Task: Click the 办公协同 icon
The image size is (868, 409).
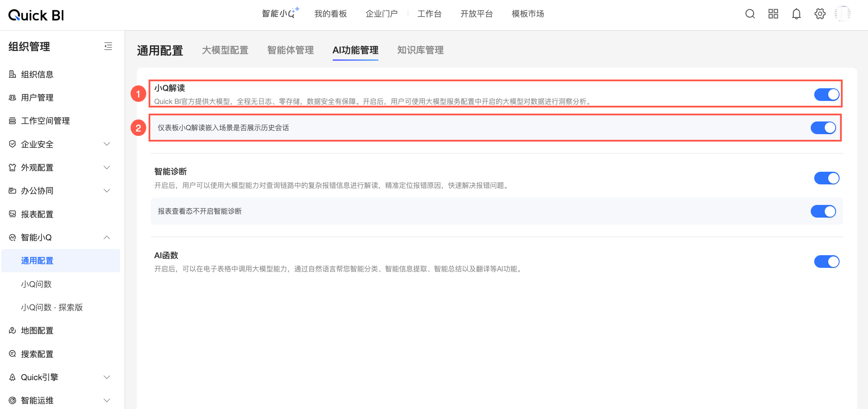Action: [13, 191]
